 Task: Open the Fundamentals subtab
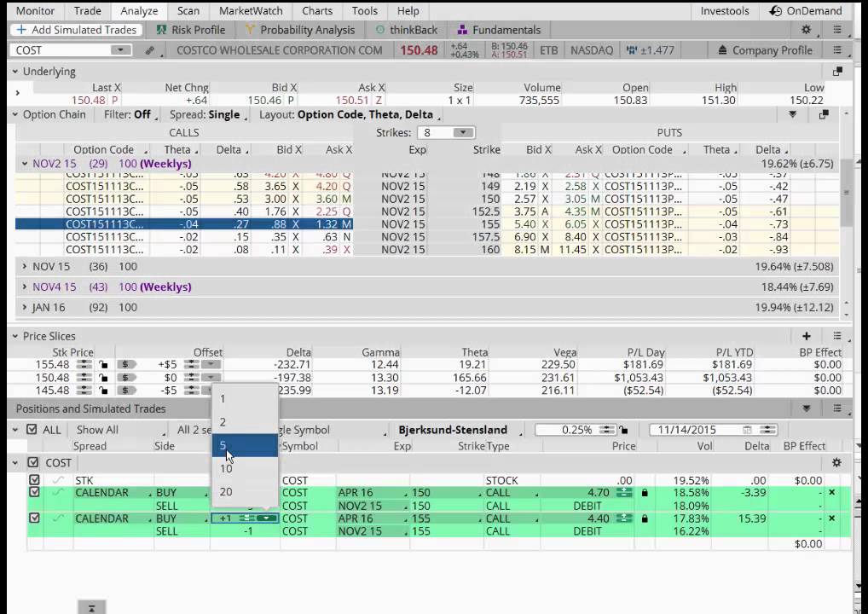(x=500, y=30)
